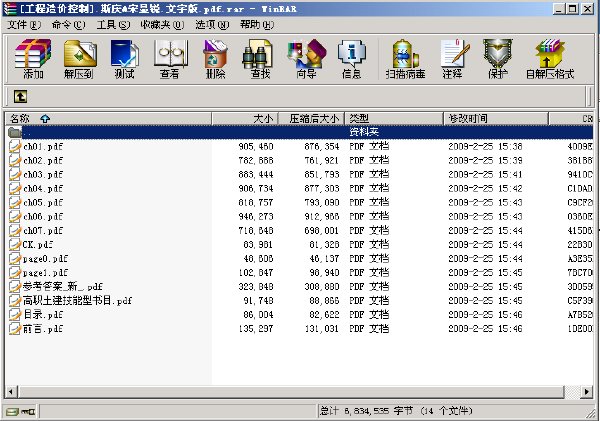This screenshot has height=421, width=600.
Task: Select file 参考答案_新_.pdf
Action: click(63, 287)
